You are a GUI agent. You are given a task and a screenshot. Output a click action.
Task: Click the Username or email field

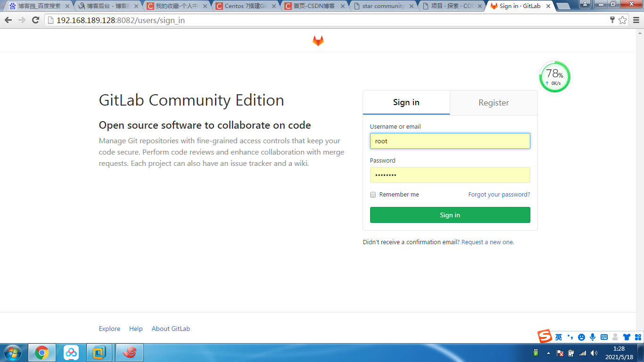point(450,141)
